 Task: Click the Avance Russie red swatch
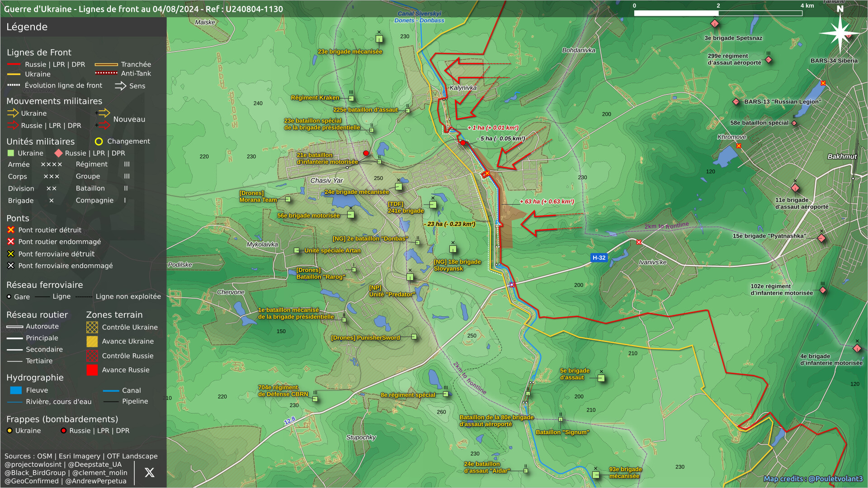92,370
